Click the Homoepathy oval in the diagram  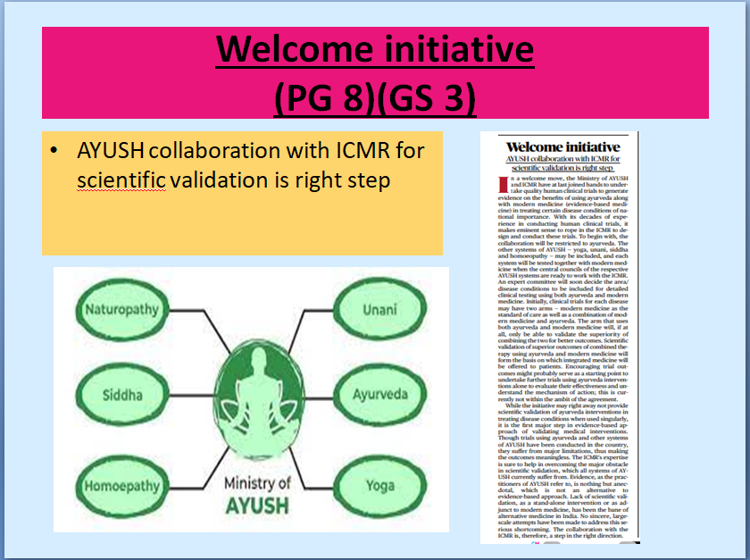coord(122,486)
